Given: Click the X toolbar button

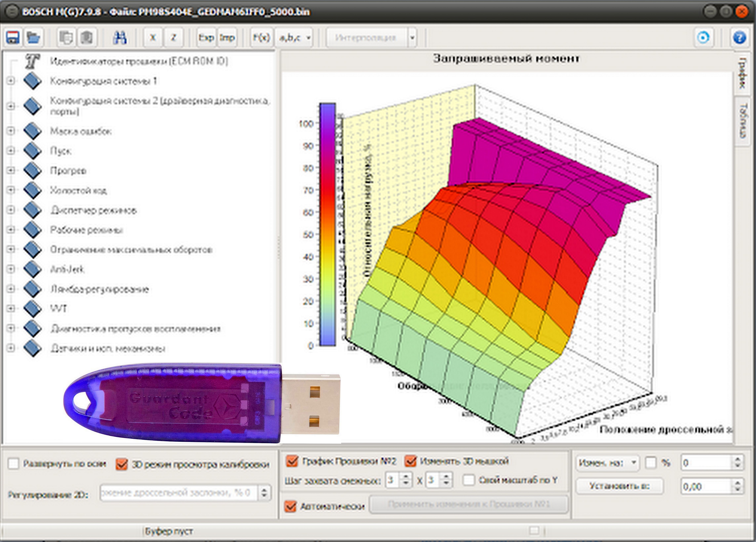Looking at the screenshot, I should [x=153, y=37].
